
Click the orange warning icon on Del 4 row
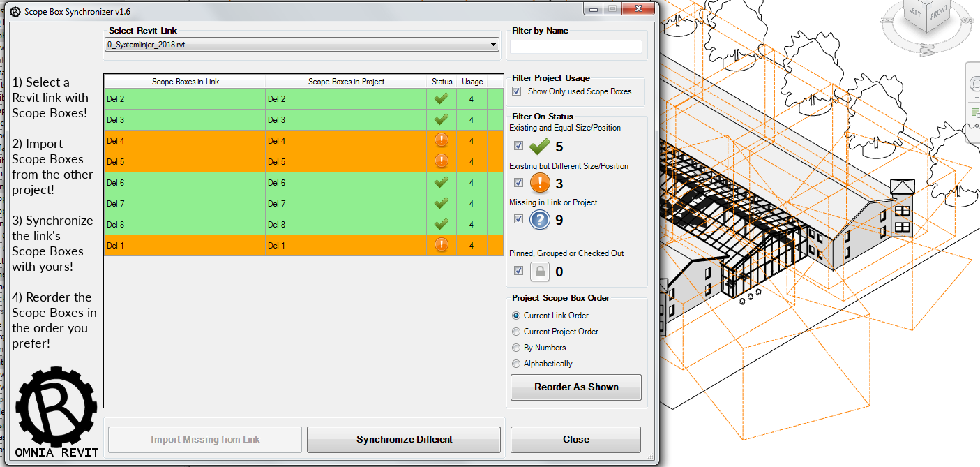[x=442, y=140]
